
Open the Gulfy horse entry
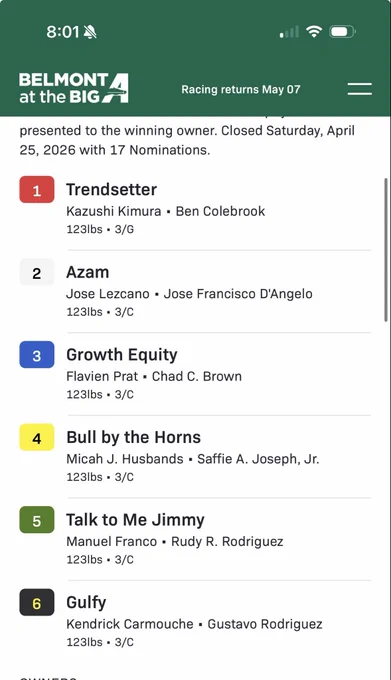click(195, 621)
